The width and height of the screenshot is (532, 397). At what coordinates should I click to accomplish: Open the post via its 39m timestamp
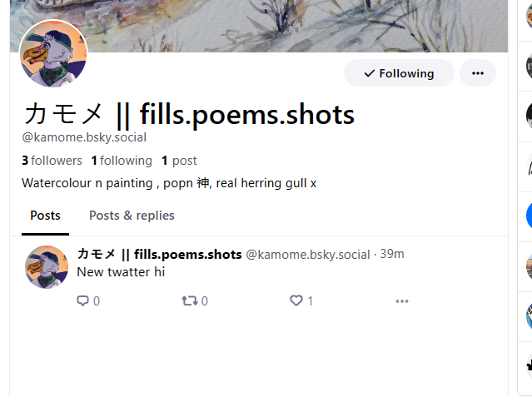[x=392, y=254]
